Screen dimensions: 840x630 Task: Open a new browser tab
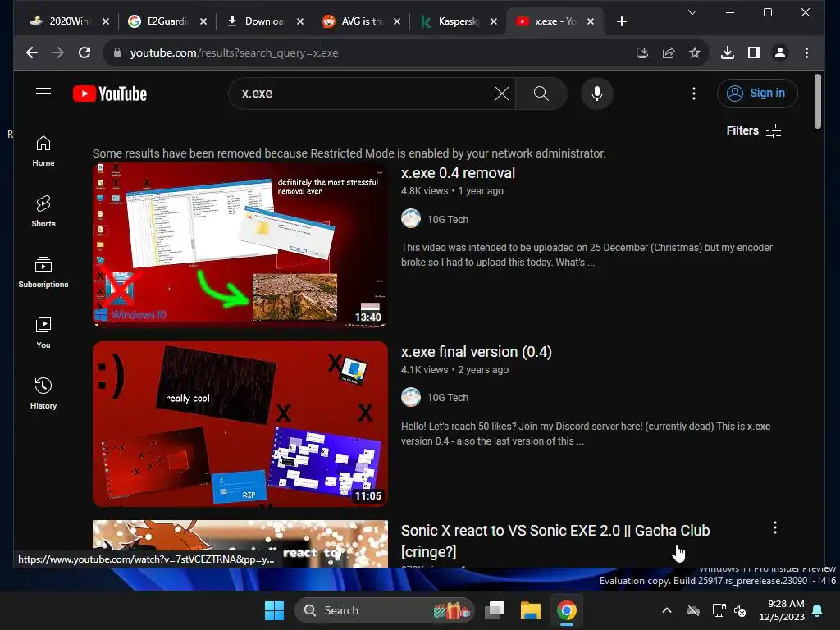click(622, 21)
